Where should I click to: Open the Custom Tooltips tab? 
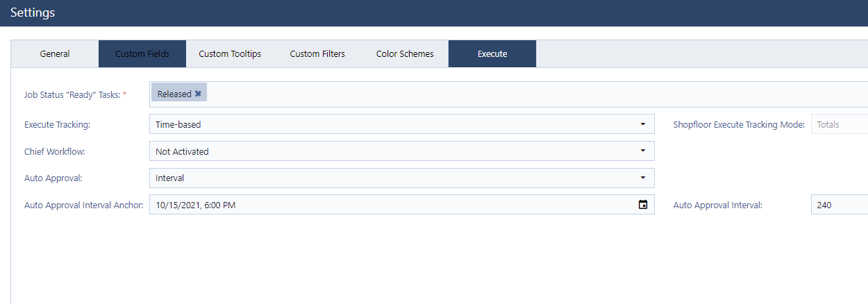pyautogui.click(x=230, y=53)
